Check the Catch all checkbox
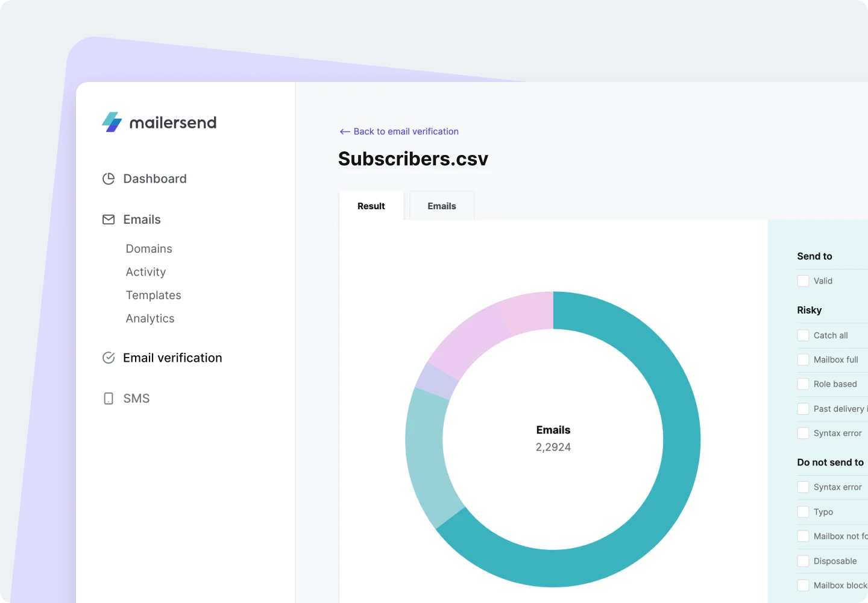The width and height of the screenshot is (868, 603). tap(803, 335)
